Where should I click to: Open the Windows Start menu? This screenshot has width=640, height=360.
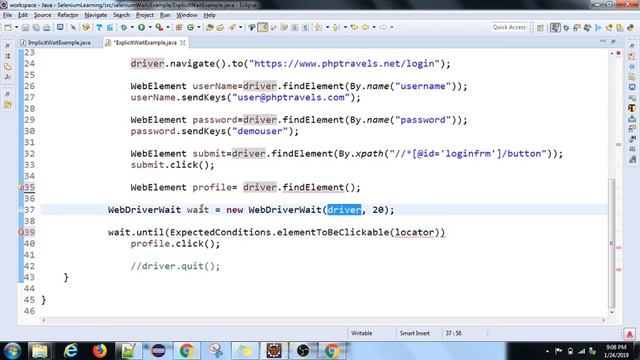[x=12, y=351]
